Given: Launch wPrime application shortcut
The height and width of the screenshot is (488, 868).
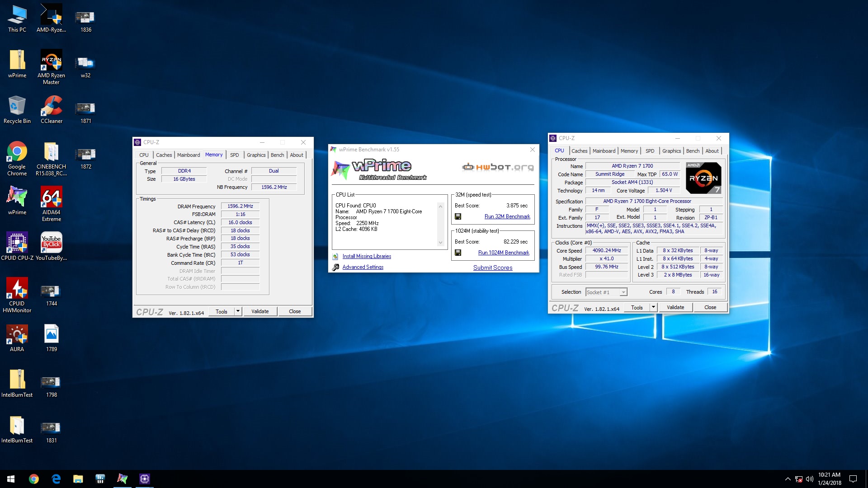Looking at the screenshot, I should tap(17, 201).
